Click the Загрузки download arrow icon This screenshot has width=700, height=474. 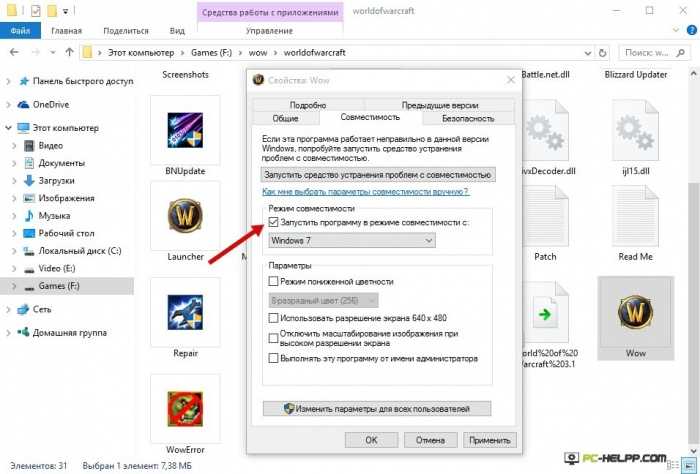click(29, 180)
